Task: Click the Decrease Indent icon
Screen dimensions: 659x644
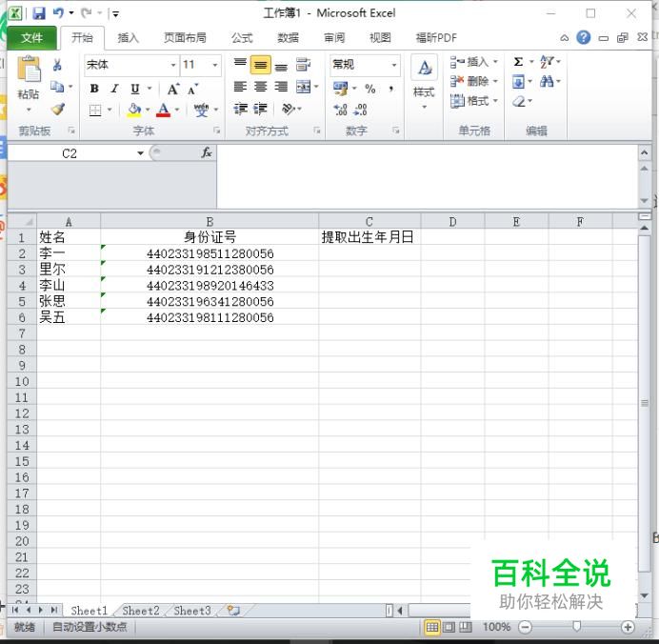Action: (x=240, y=110)
